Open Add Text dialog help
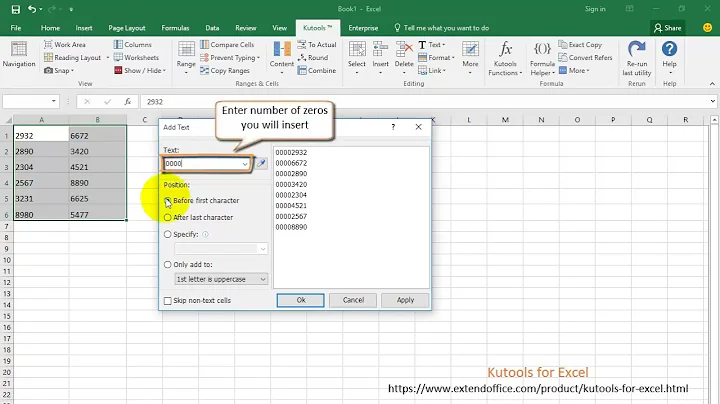Image resolution: width=720 pixels, height=404 pixels. point(393,127)
